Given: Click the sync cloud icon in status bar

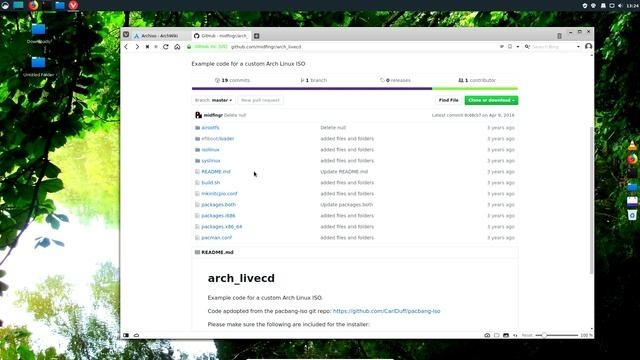Looking at the screenshot, I should pyautogui.click(x=136, y=335).
